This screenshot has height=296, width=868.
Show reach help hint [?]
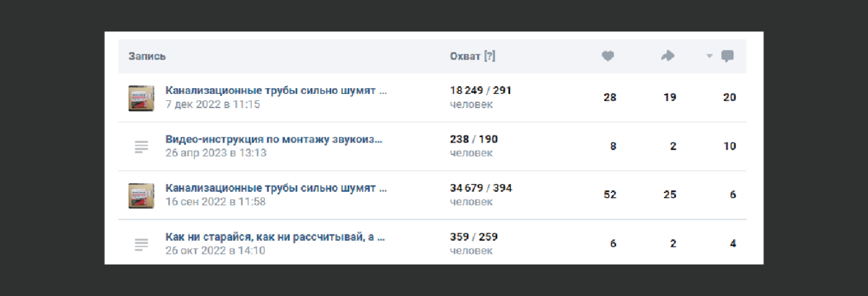coord(490,56)
